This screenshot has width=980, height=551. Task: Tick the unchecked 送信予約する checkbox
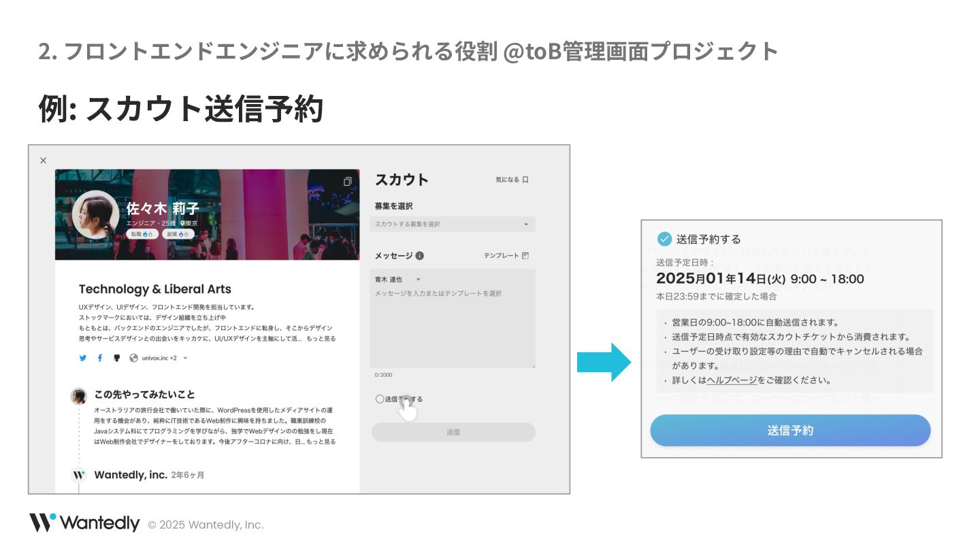click(379, 399)
